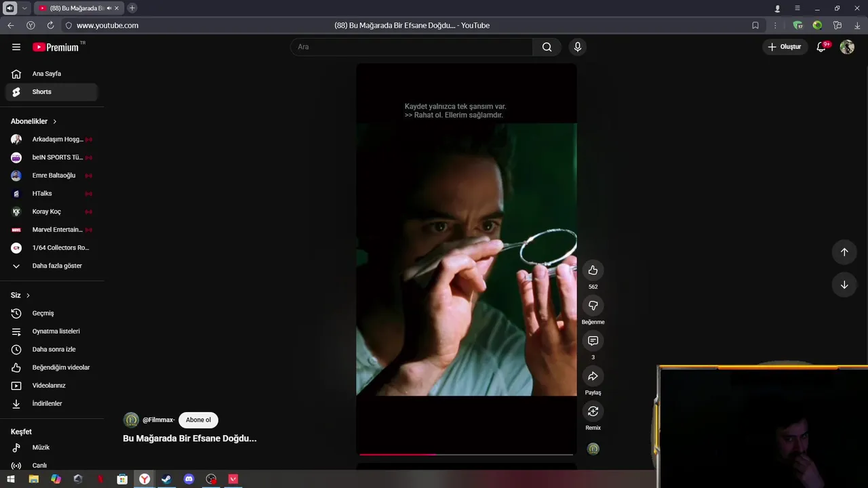
Task: Toggle the browser sound indicator button
Action: pos(10,8)
